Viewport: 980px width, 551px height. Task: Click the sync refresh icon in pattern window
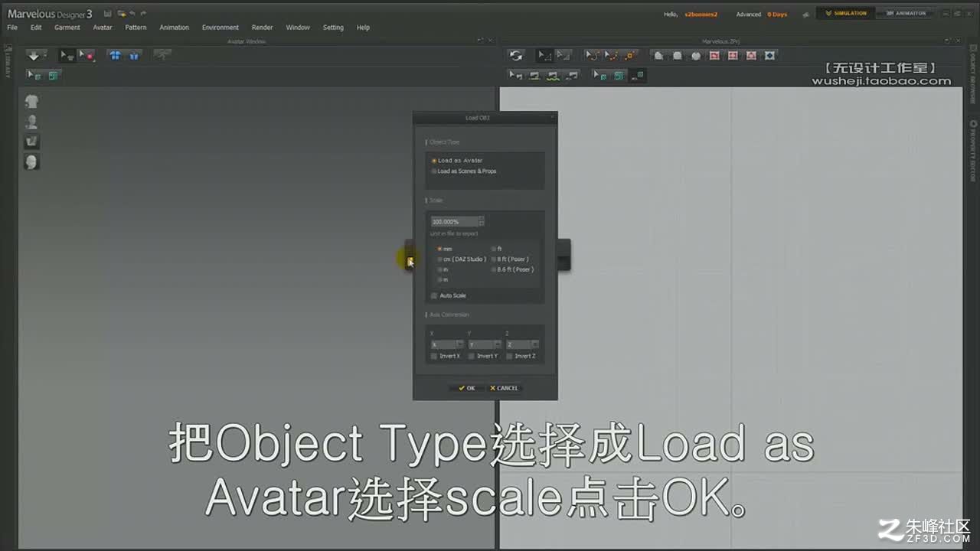tap(516, 55)
